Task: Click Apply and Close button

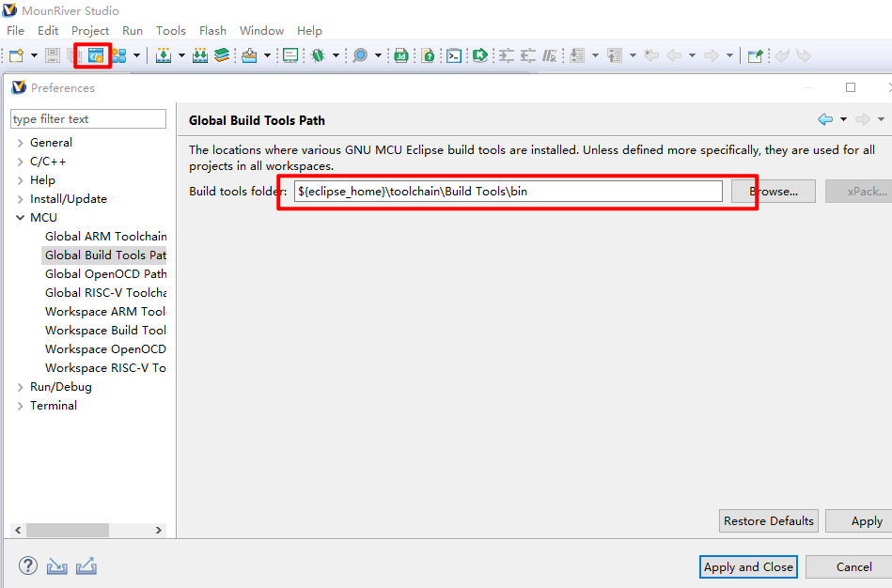Action: (749, 566)
